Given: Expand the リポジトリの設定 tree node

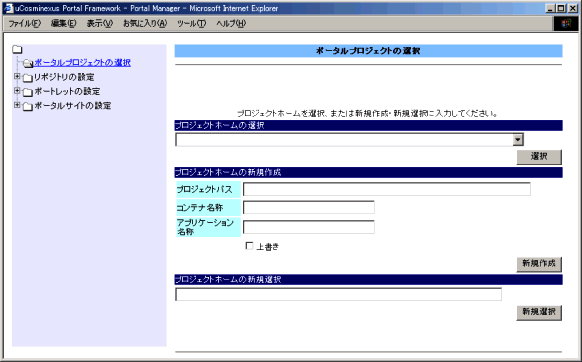Looking at the screenshot, I should point(17,76).
